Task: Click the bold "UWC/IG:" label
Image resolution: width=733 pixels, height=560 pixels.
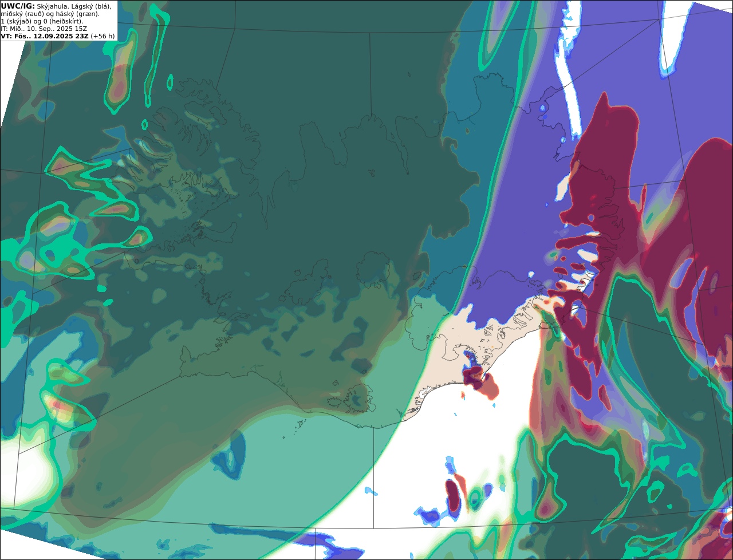Action: 18,6
